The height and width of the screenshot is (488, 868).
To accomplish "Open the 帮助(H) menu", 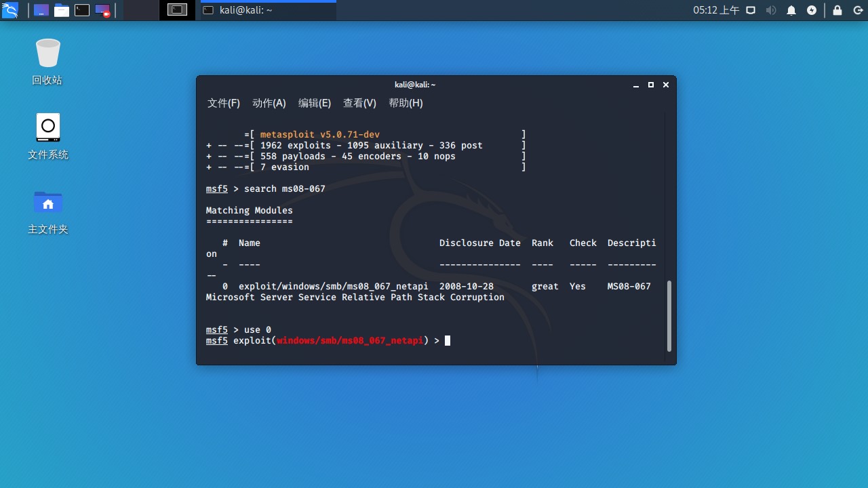I will pyautogui.click(x=406, y=103).
